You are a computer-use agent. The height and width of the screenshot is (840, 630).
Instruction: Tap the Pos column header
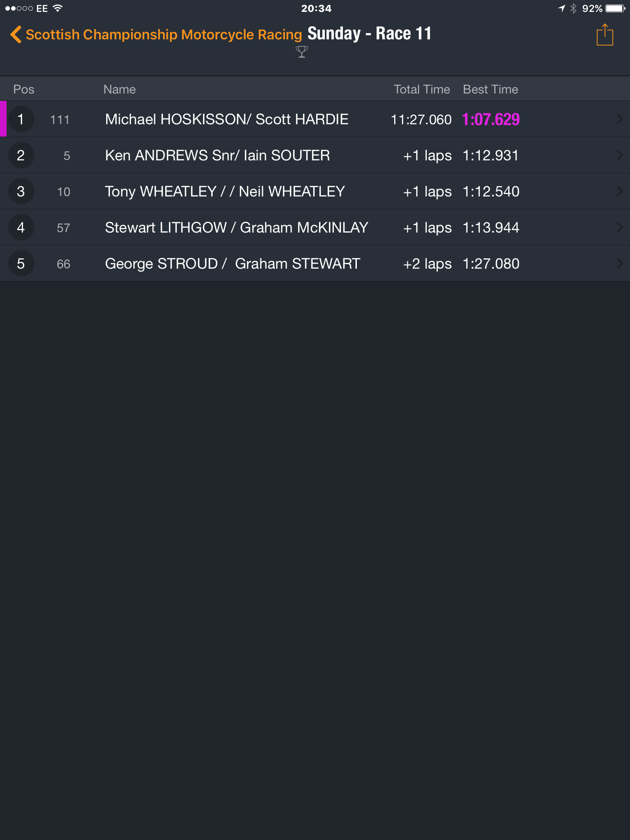24,89
